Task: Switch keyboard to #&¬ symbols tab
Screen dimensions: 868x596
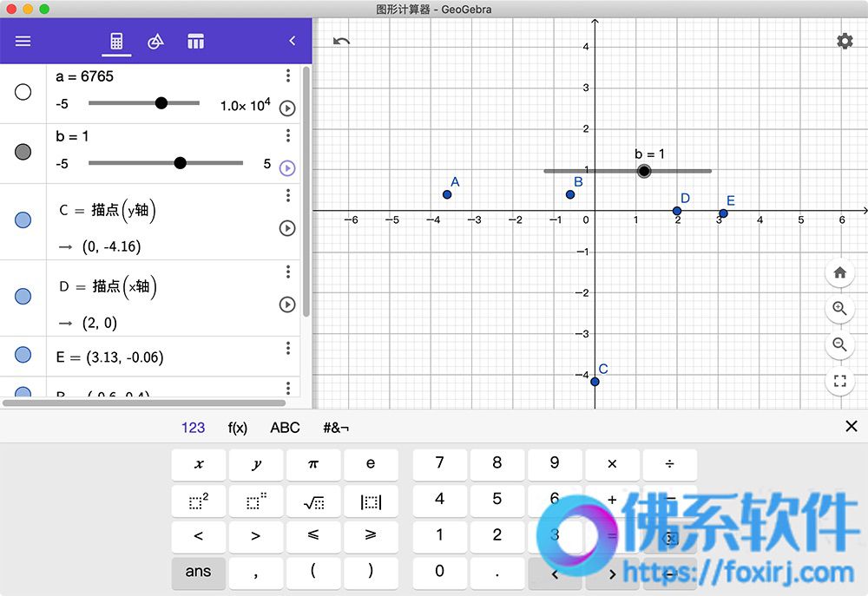Action: 336,428
